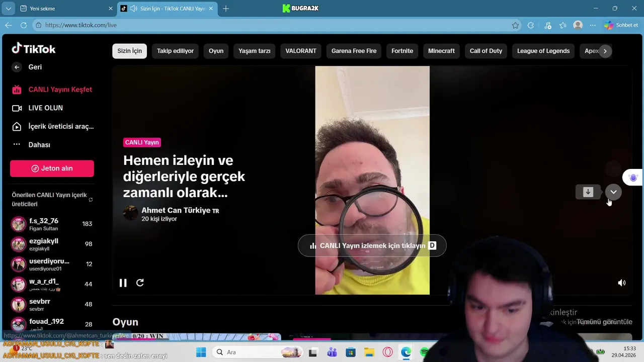This screenshot has height=362, width=644.
Task: Open the favorites list icon
Action: pyautogui.click(x=563, y=25)
